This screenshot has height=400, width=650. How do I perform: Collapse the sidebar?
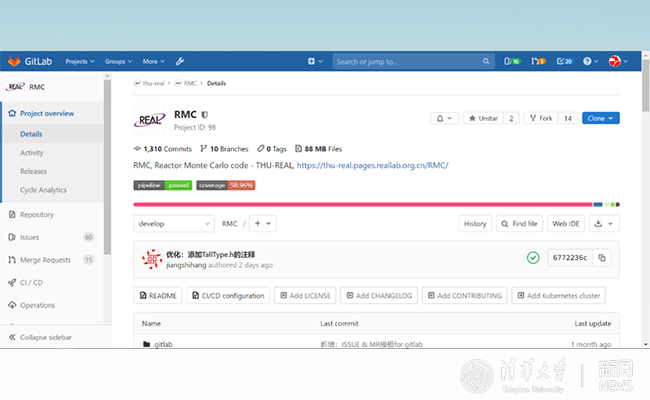(45, 337)
